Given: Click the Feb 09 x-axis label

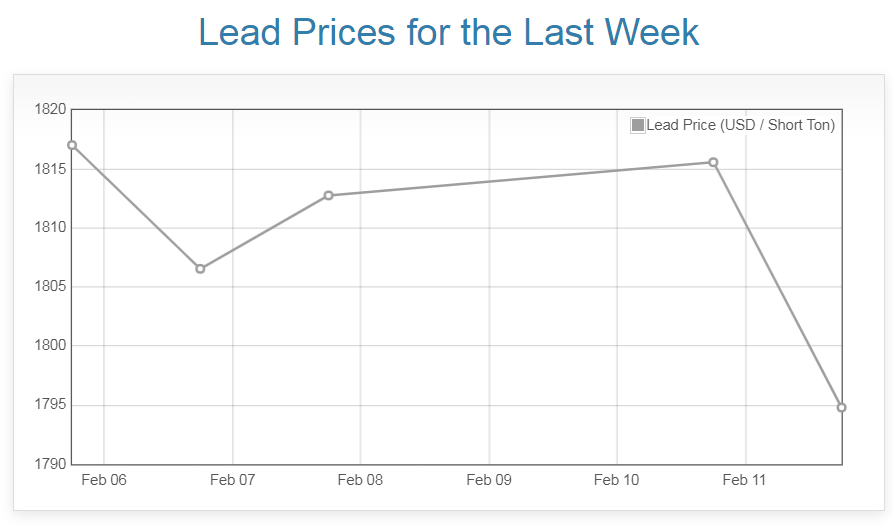Looking at the screenshot, I should point(489,480).
